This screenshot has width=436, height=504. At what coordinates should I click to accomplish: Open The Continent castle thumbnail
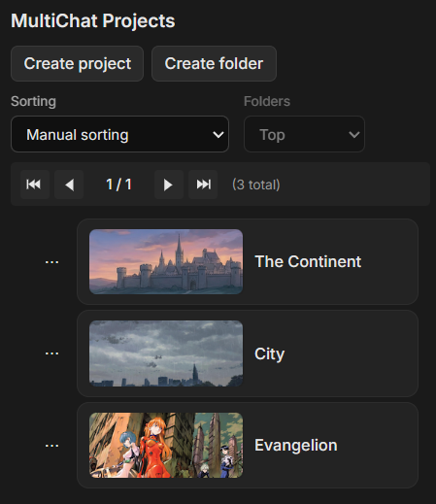coord(166,262)
